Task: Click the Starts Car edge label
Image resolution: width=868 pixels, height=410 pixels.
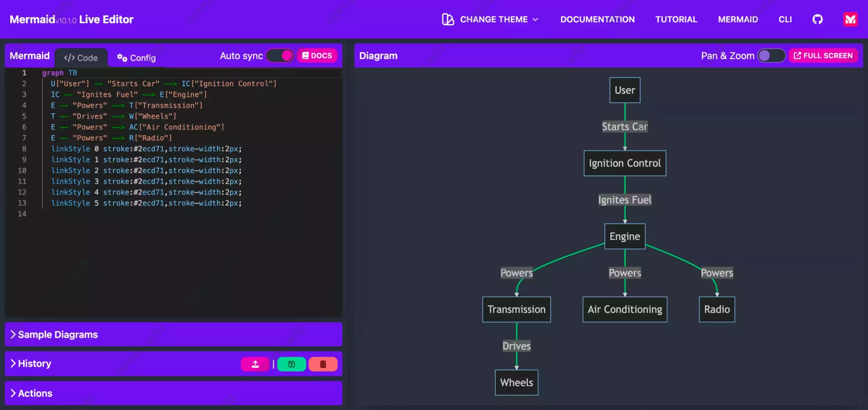Action: coord(625,126)
